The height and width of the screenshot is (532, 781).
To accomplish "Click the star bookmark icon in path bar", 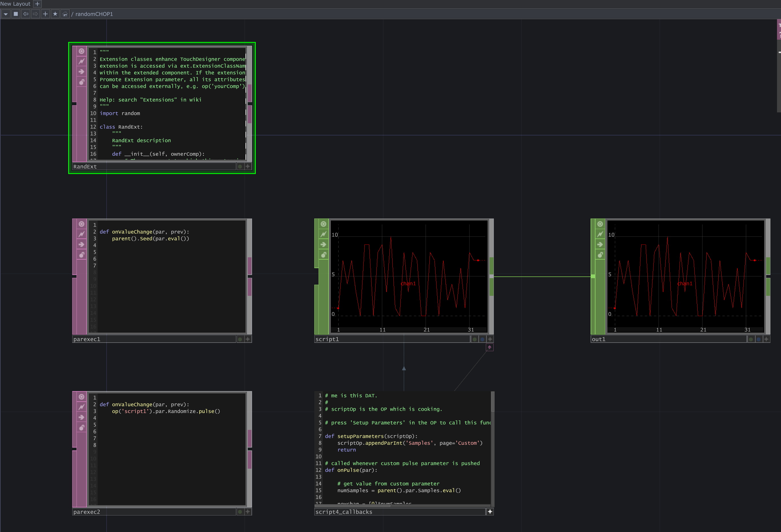I will [x=55, y=14].
